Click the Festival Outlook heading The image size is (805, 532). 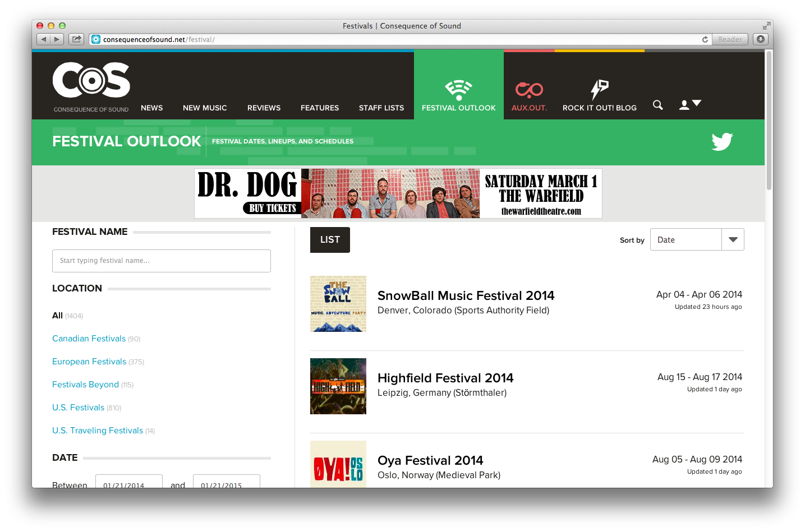click(x=127, y=141)
